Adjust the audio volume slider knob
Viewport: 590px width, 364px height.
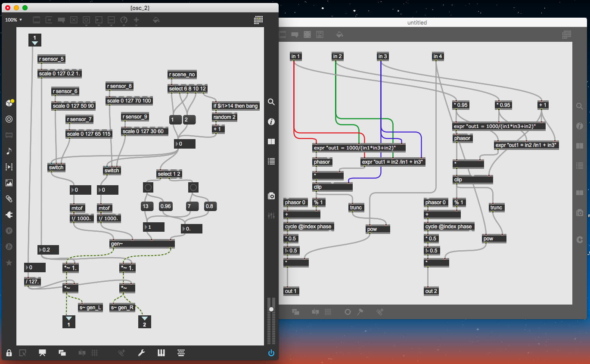[x=271, y=309]
